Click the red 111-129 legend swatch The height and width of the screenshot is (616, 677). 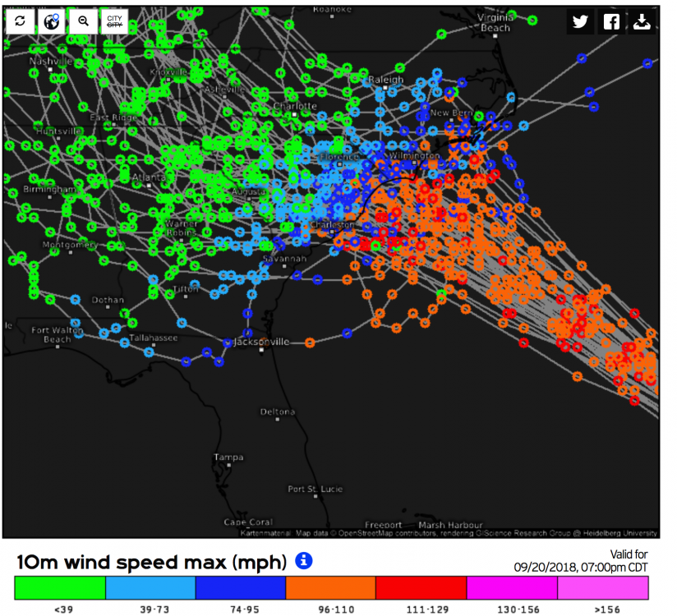421,587
